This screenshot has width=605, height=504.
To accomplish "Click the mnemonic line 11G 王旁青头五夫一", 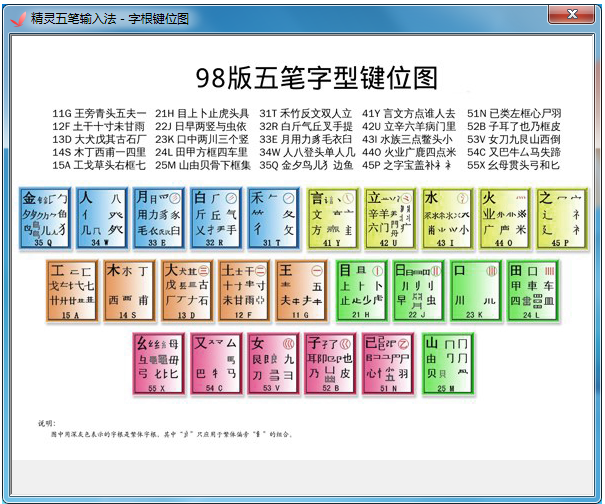I will (99, 113).
